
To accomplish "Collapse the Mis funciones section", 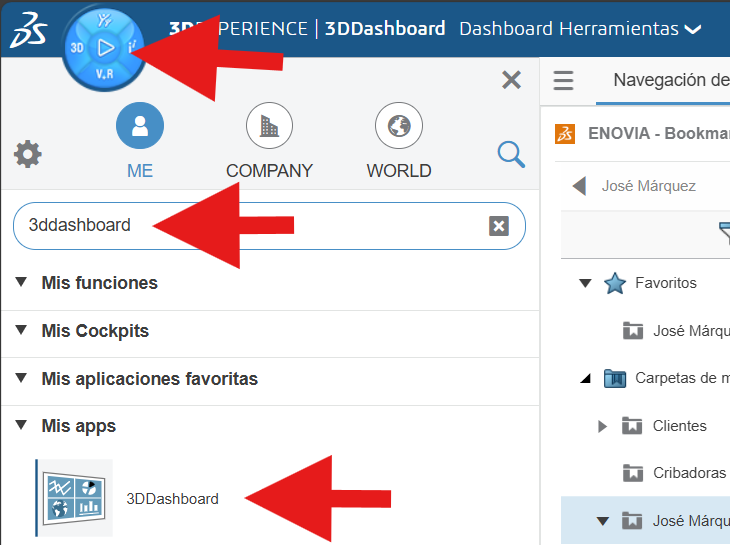I will click(21, 282).
